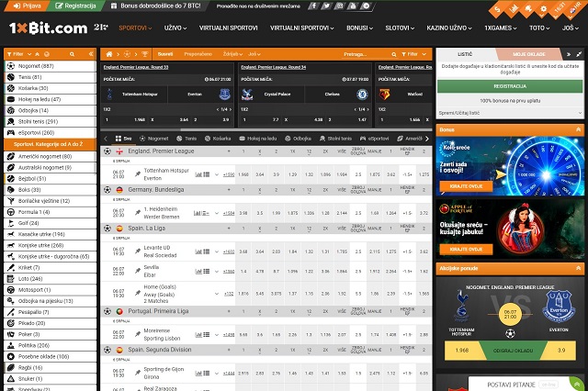Select the Susreti tab
Image resolution: width=588 pixels, height=391 pixels.
coord(165,54)
